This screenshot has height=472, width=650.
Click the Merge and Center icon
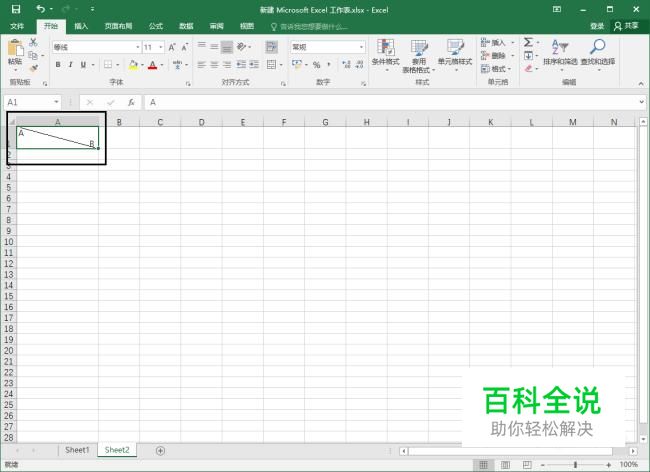272,65
